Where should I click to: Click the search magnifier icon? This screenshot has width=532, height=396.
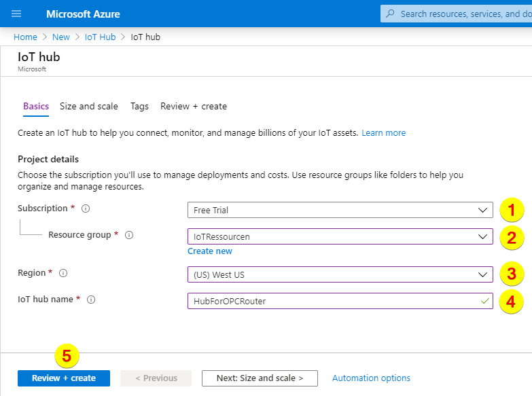click(x=390, y=14)
